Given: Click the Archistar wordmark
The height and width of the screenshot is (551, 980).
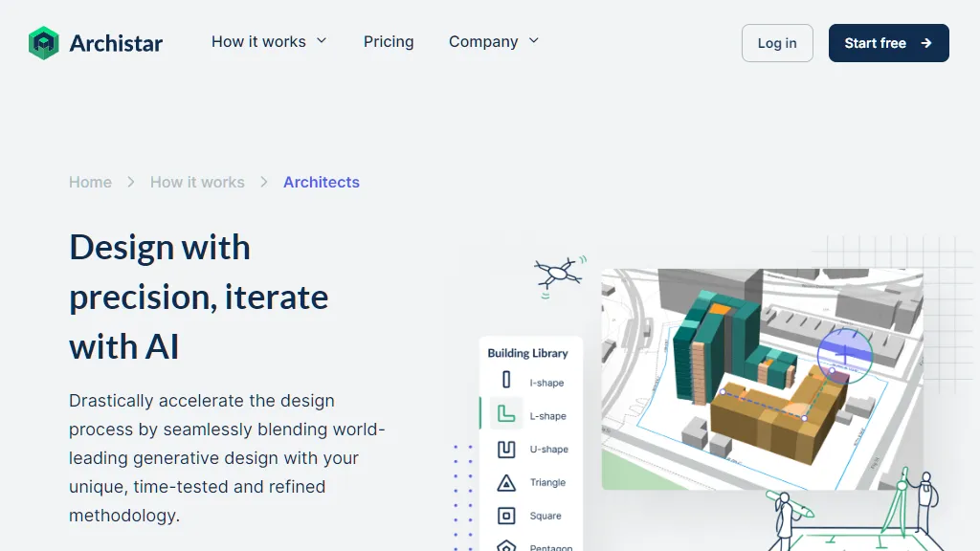Looking at the screenshot, I should point(116,43).
